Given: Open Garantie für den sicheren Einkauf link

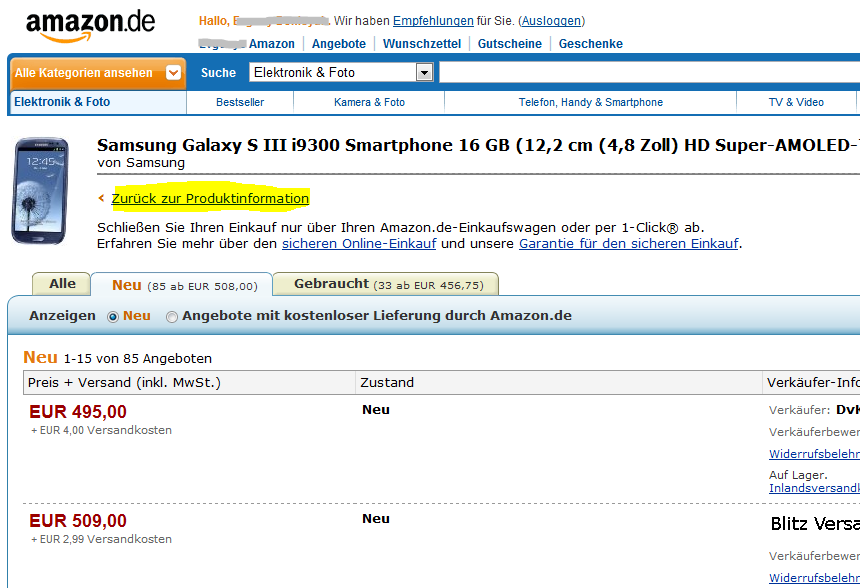Looking at the screenshot, I should (629, 244).
